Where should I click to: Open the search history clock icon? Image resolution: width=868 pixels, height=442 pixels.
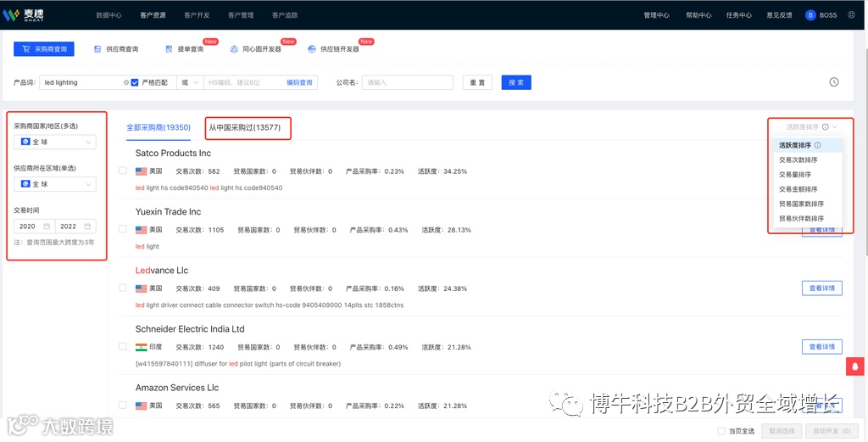click(834, 82)
